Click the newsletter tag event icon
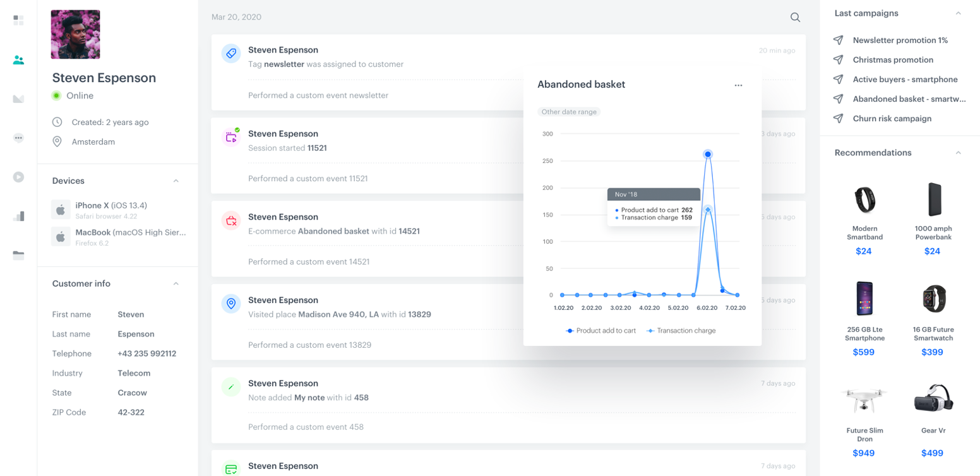 point(231,54)
